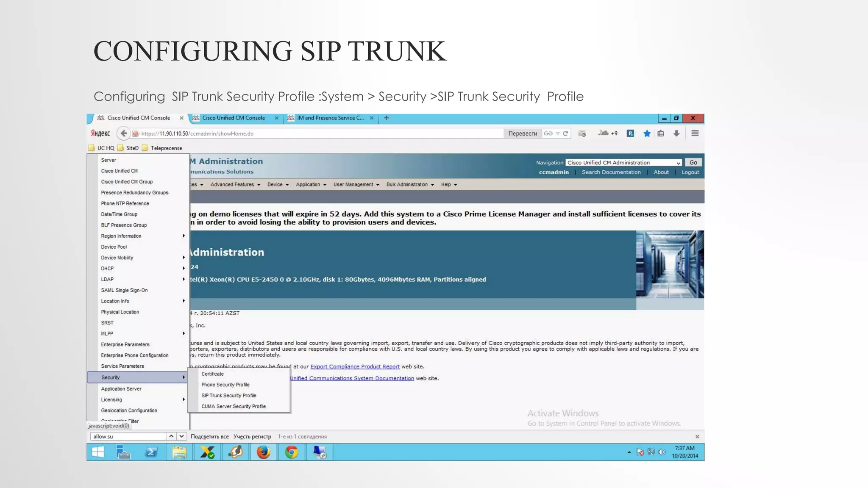The height and width of the screenshot is (488, 868).
Task: Click the blue bookmark star icon
Action: [x=647, y=133]
